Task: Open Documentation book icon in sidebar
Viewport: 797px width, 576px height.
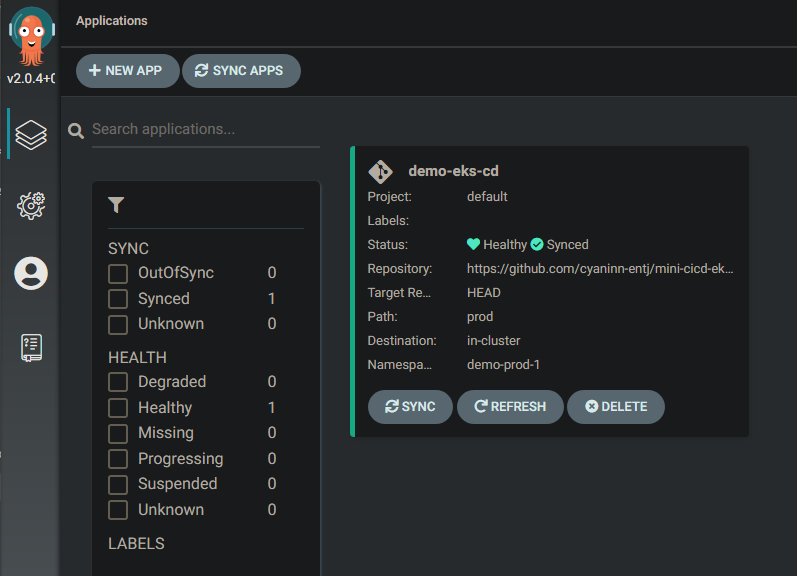Action: coord(31,348)
